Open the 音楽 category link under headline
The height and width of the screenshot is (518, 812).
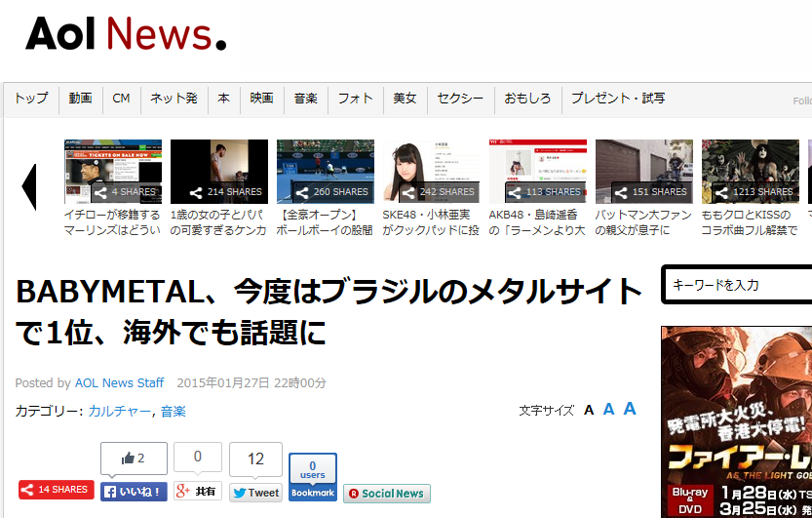click(173, 412)
